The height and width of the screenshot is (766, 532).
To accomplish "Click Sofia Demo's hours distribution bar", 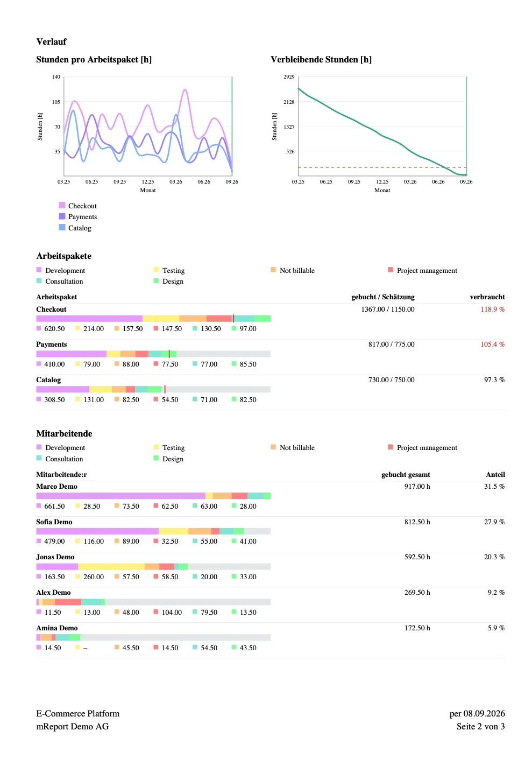I will point(153,531).
